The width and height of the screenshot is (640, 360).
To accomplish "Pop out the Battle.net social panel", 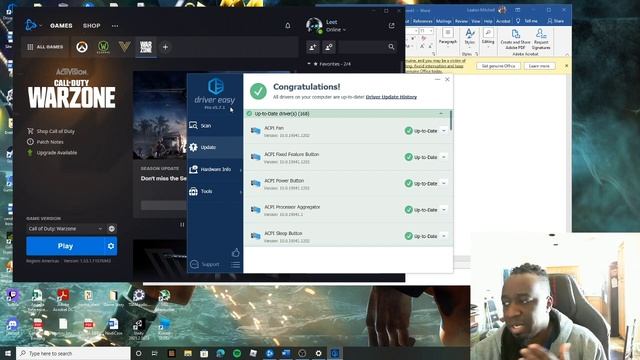I will 391,25.
